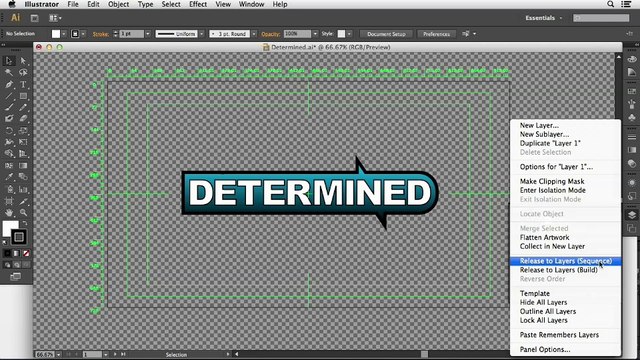Select the Artboard tool

9,201
